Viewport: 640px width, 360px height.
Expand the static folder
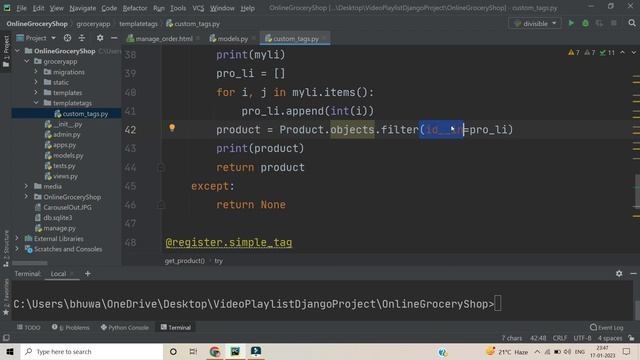[x=36, y=82]
